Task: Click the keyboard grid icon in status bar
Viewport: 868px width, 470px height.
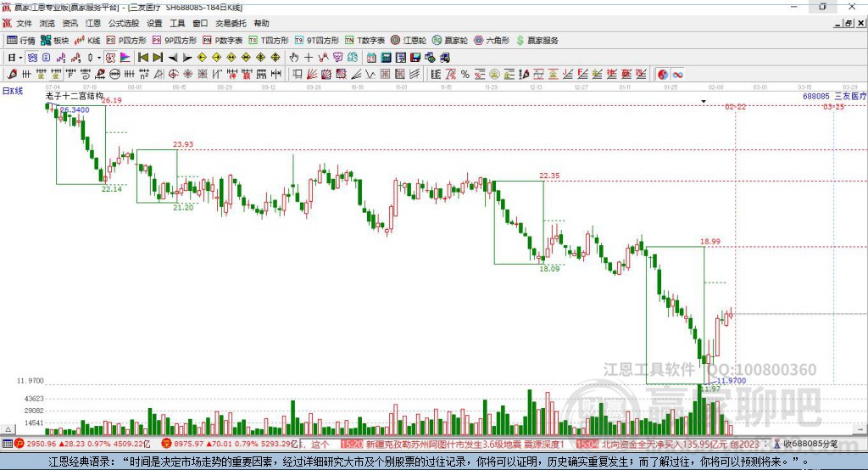Action: (x=7, y=444)
